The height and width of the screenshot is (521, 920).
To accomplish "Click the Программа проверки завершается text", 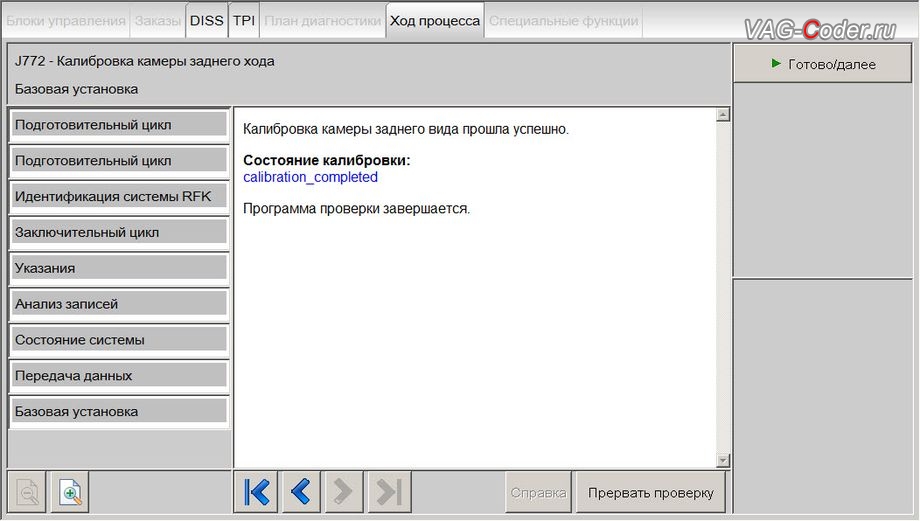I will [357, 209].
